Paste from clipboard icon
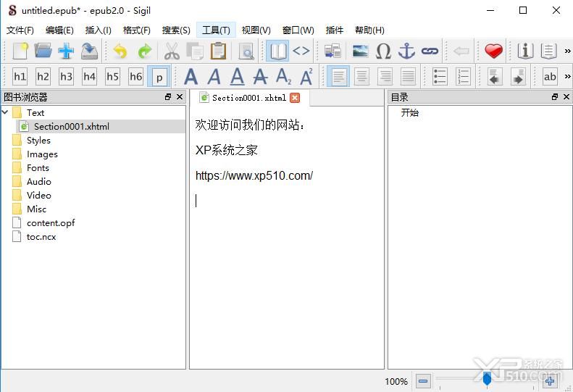This screenshot has height=392, width=573. tap(218, 51)
